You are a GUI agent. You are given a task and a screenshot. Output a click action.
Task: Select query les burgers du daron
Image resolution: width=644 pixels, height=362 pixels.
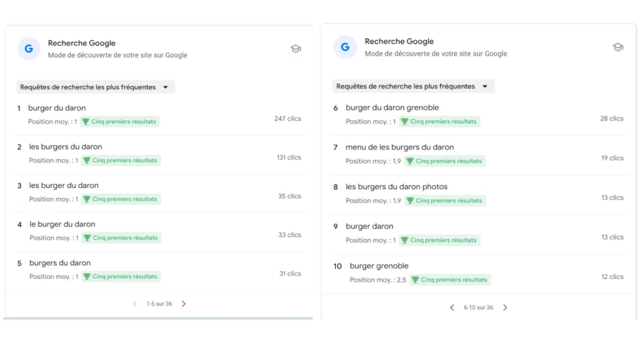(65, 146)
